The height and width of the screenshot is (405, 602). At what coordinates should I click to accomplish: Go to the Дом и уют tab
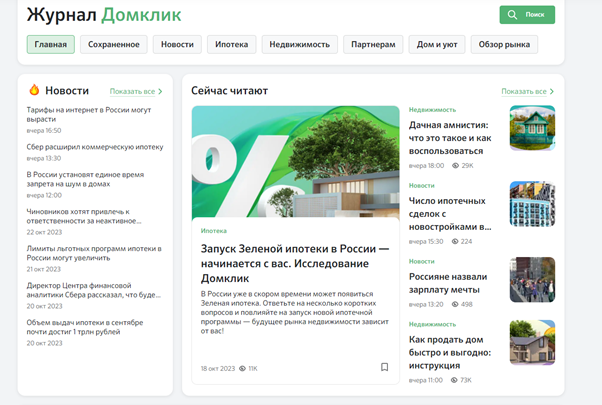437,44
